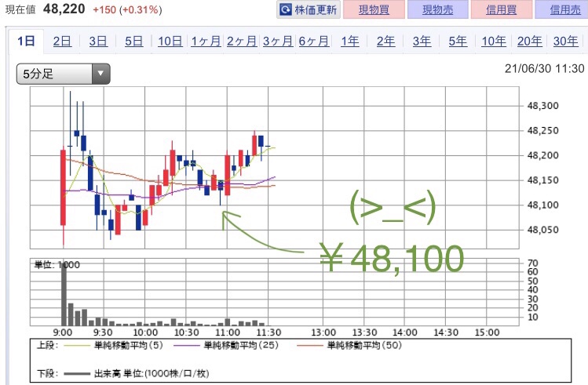Click the 11:00 time axis label
Screen dimensions: 588x385
pos(228,332)
